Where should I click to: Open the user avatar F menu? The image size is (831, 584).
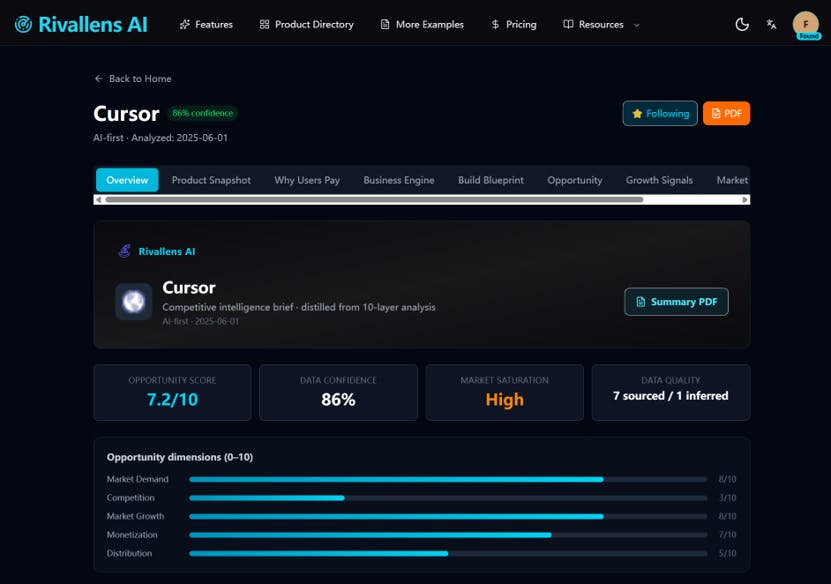[x=806, y=24]
